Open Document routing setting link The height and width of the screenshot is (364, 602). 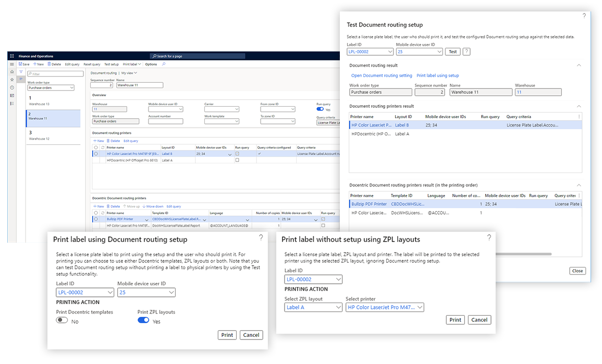click(x=382, y=76)
